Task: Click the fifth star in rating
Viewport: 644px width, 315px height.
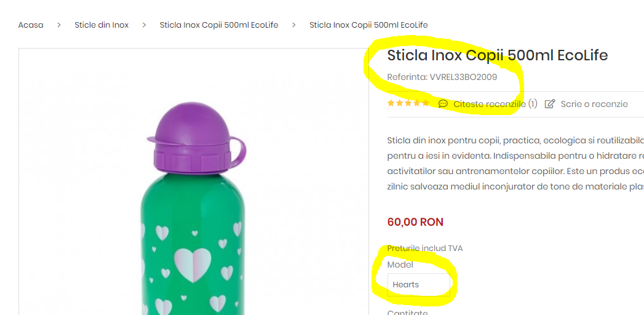Action: [425, 103]
